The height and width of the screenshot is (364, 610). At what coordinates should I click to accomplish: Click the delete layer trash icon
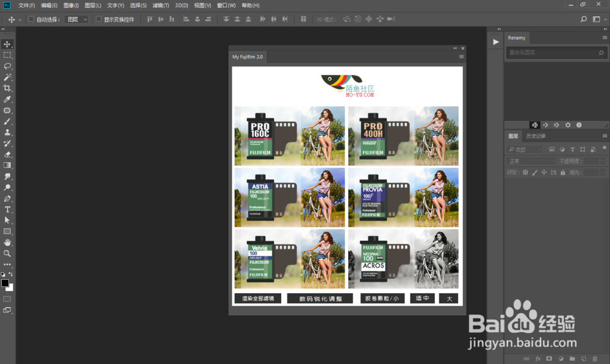[x=595, y=359]
